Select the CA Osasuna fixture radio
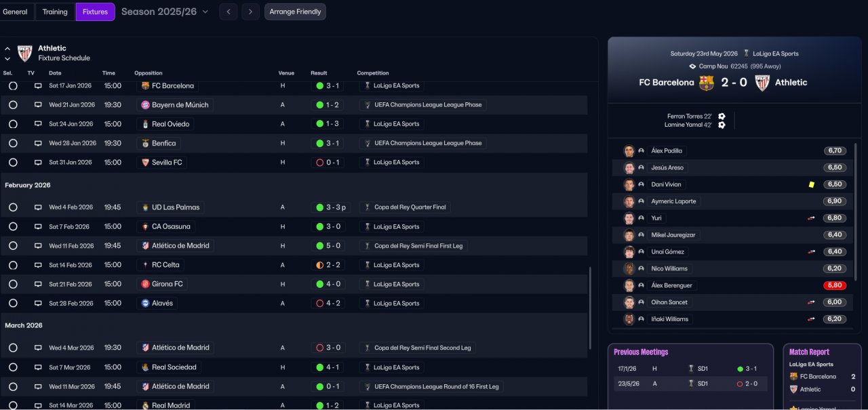This screenshot has height=410, width=868. (x=13, y=226)
